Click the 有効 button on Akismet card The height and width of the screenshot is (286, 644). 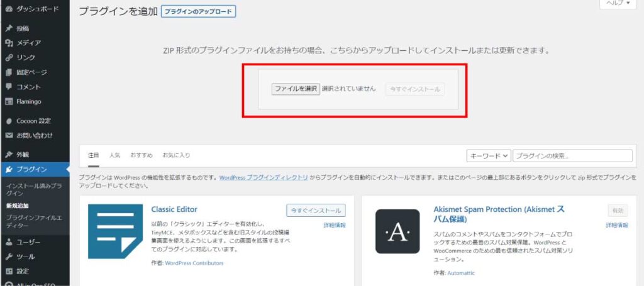(618, 211)
